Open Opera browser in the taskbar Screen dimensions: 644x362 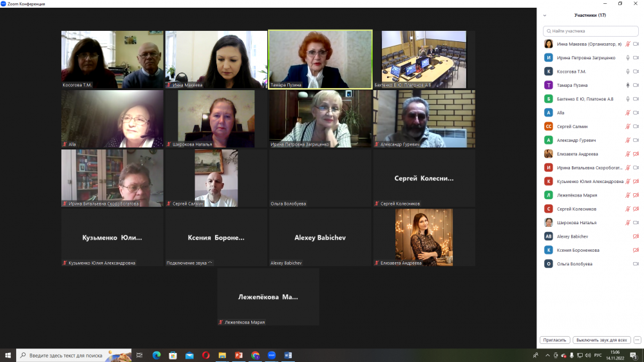(x=206, y=355)
